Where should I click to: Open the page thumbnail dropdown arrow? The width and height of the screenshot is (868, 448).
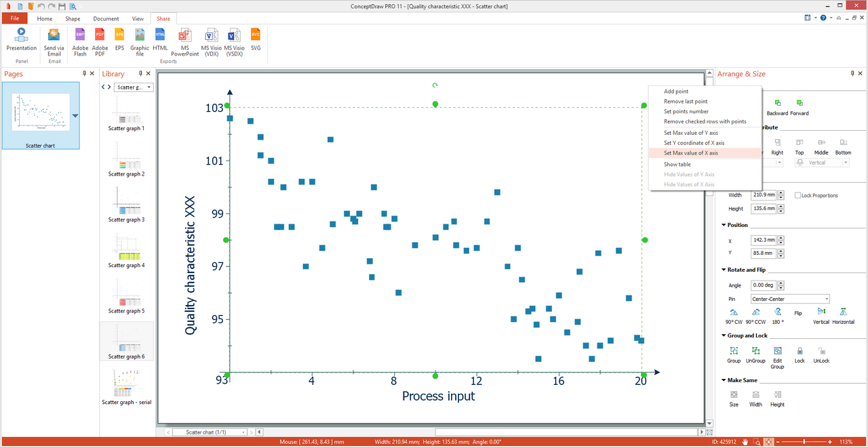75,115
